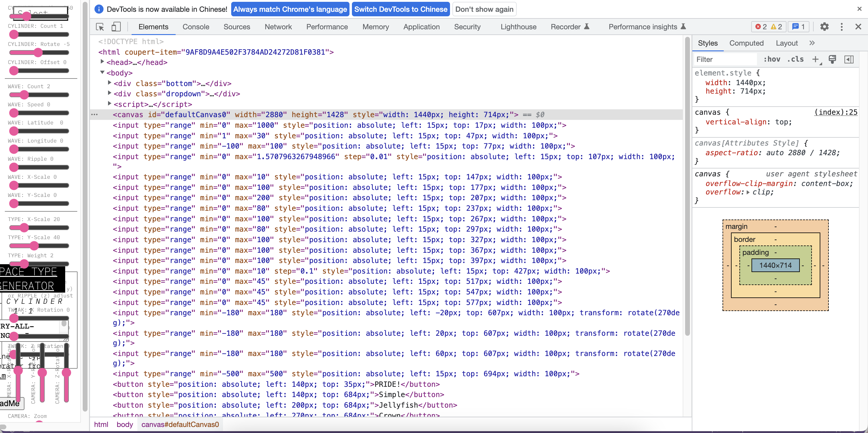
Task: Show more Styles pane tabs chevron
Action: tap(812, 43)
